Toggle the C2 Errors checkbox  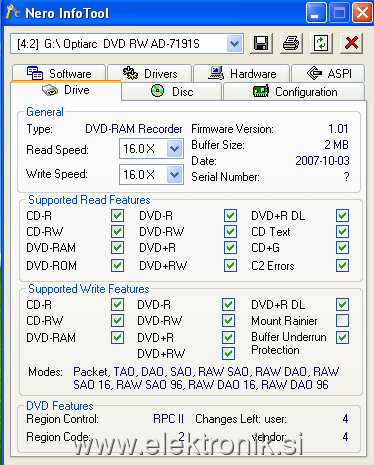click(x=342, y=266)
